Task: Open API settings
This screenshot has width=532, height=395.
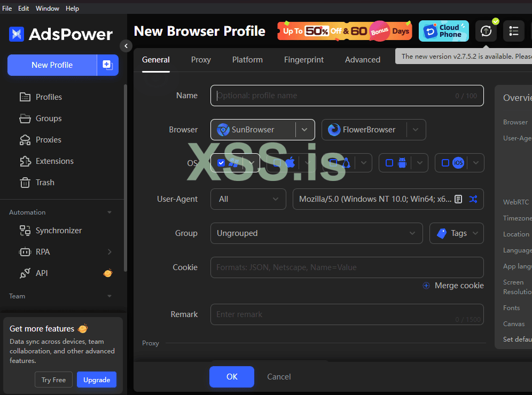Action: tap(41, 273)
